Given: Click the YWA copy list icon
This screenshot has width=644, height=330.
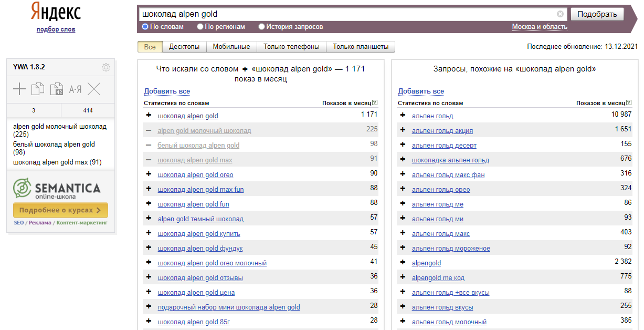Looking at the screenshot, I should tap(38, 89).
